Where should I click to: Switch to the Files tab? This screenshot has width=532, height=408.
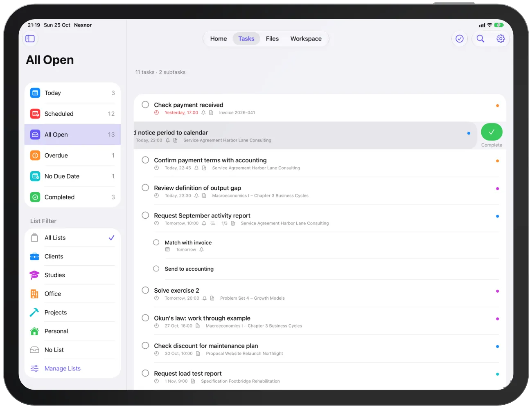pyautogui.click(x=272, y=39)
